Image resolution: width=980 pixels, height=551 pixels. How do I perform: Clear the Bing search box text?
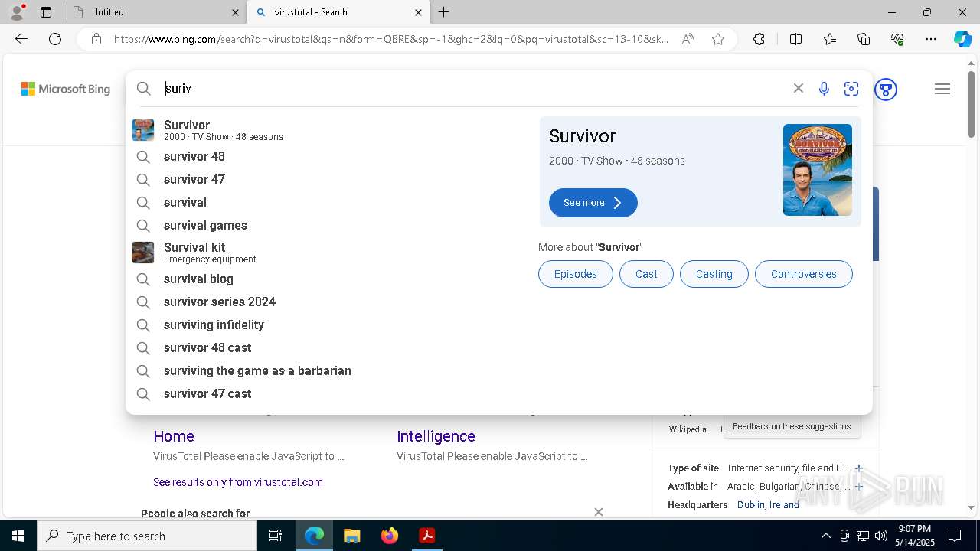pyautogui.click(x=799, y=88)
